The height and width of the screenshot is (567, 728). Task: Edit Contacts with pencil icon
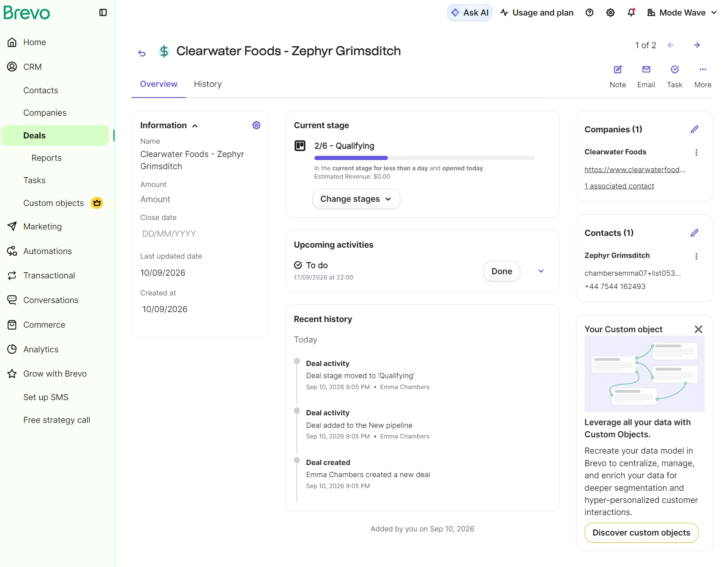[x=695, y=233]
